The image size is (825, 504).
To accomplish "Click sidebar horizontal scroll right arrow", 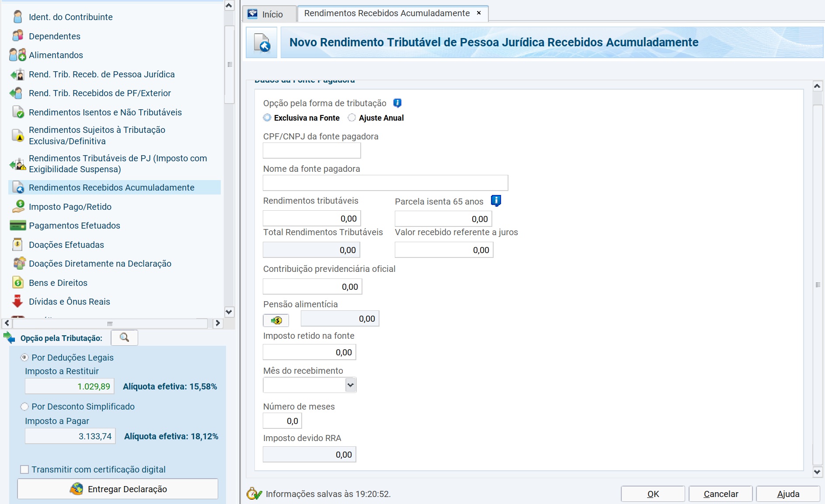I will pos(218,323).
